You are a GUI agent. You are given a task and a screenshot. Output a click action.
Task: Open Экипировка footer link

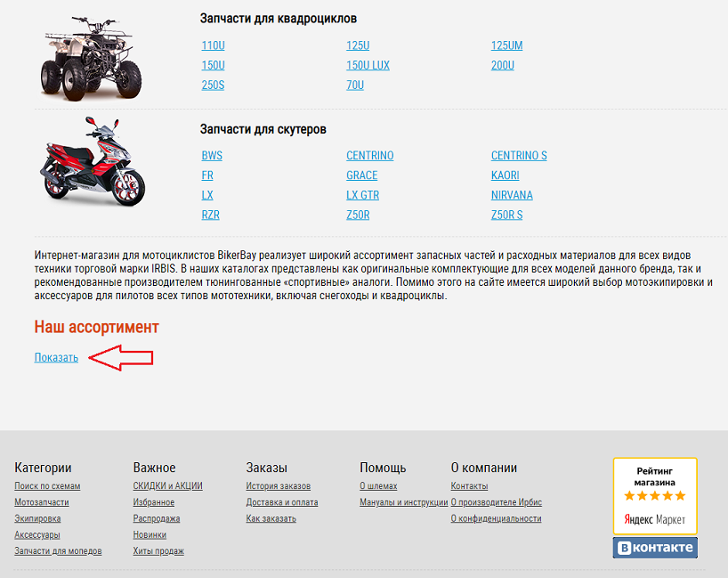pos(37,518)
